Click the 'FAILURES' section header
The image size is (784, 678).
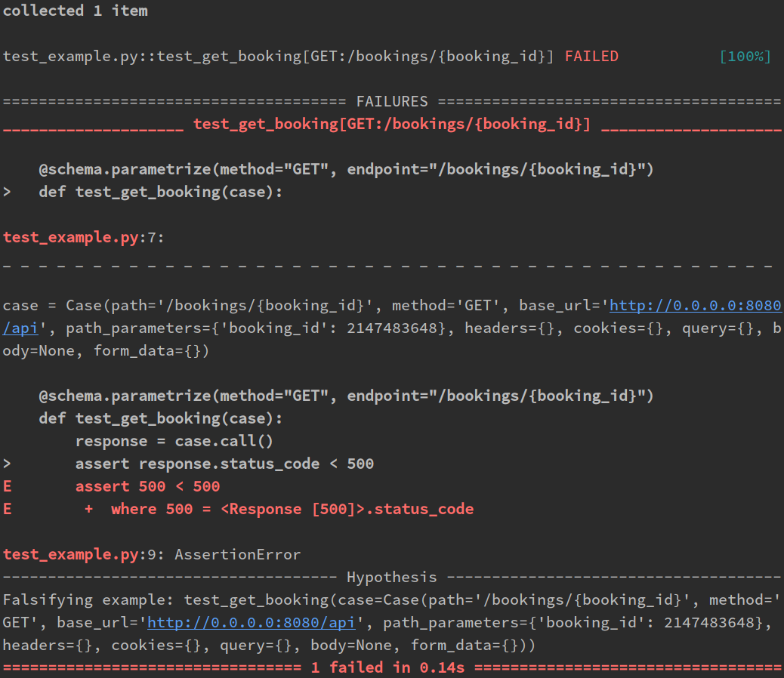(x=392, y=101)
